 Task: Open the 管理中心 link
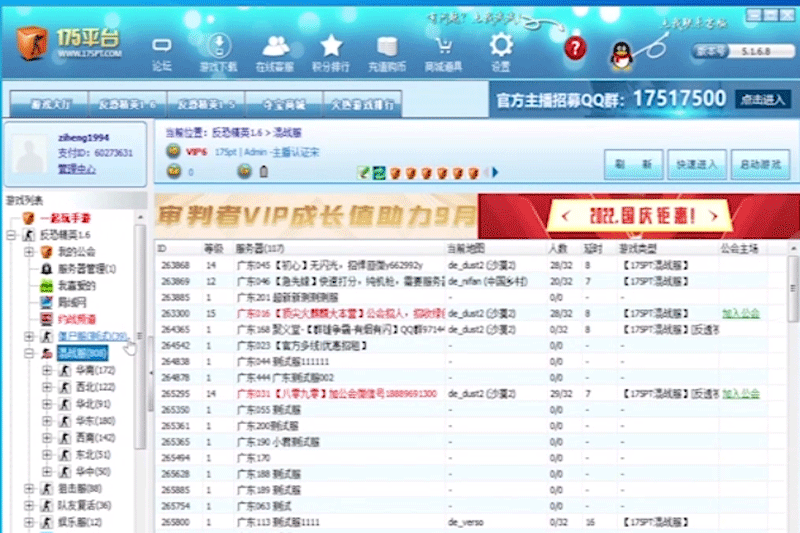coord(77,169)
